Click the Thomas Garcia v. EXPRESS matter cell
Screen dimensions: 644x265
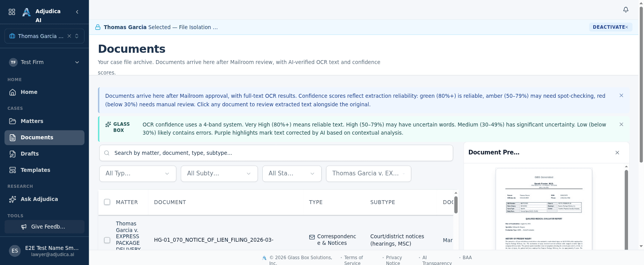coord(127,235)
